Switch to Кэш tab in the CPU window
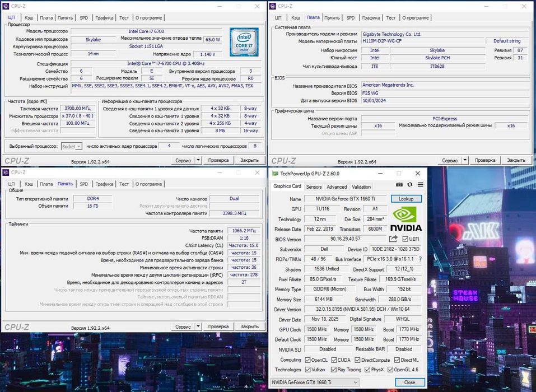This screenshot has height=392, width=536. pyautogui.click(x=29, y=18)
